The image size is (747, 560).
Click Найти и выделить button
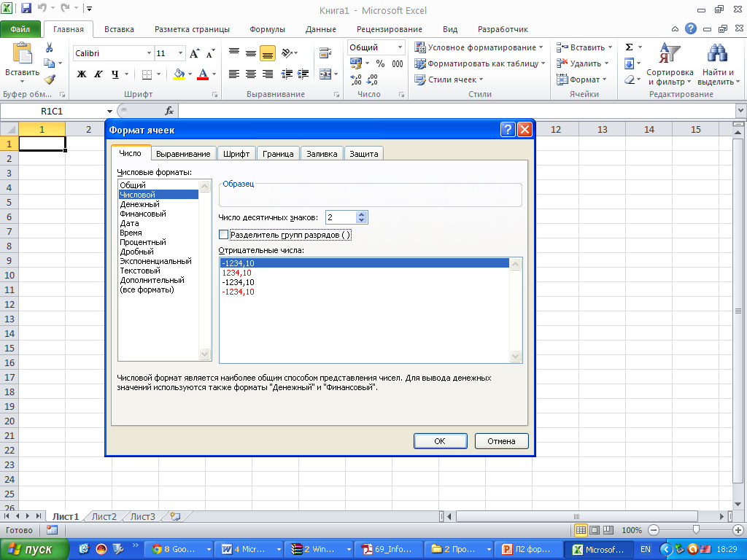point(718,64)
